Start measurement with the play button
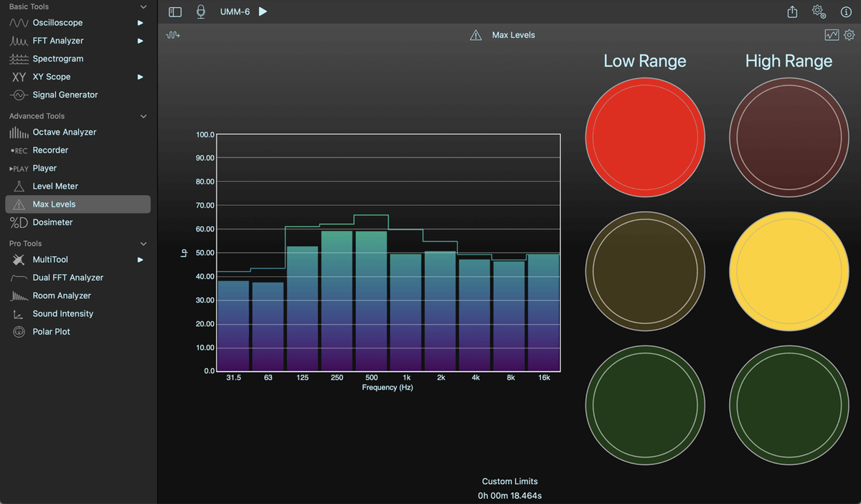The width and height of the screenshot is (861, 504). pos(263,11)
